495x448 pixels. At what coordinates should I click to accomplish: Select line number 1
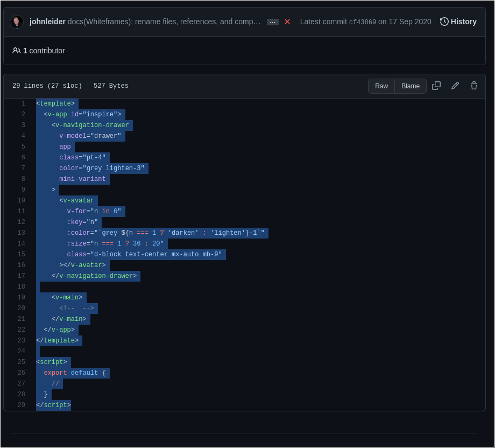(x=23, y=103)
